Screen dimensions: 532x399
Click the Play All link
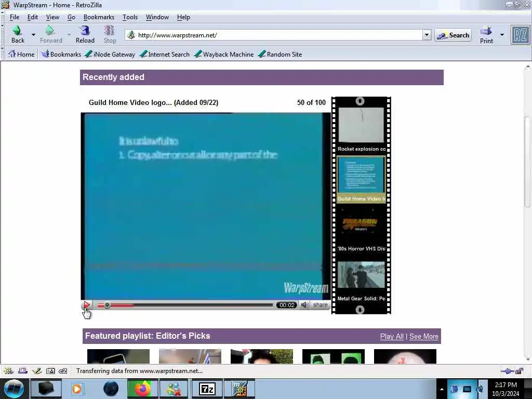click(392, 336)
